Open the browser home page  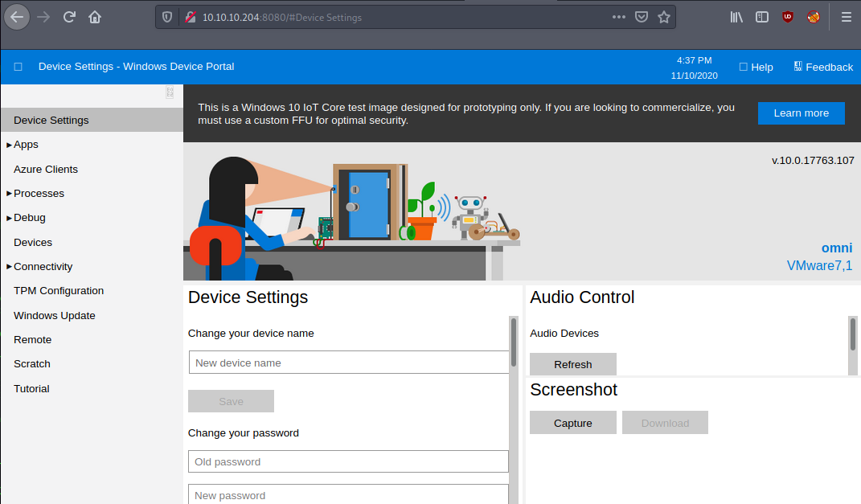point(95,17)
